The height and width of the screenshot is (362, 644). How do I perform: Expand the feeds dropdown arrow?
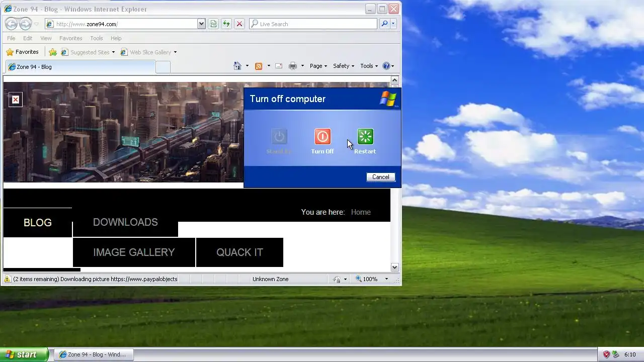click(x=269, y=66)
